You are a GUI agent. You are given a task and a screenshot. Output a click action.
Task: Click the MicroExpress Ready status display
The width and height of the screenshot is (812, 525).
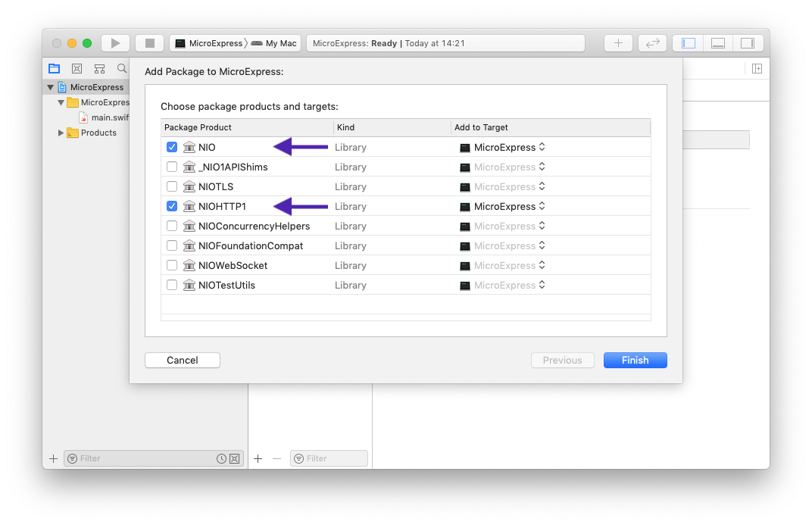click(445, 43)
